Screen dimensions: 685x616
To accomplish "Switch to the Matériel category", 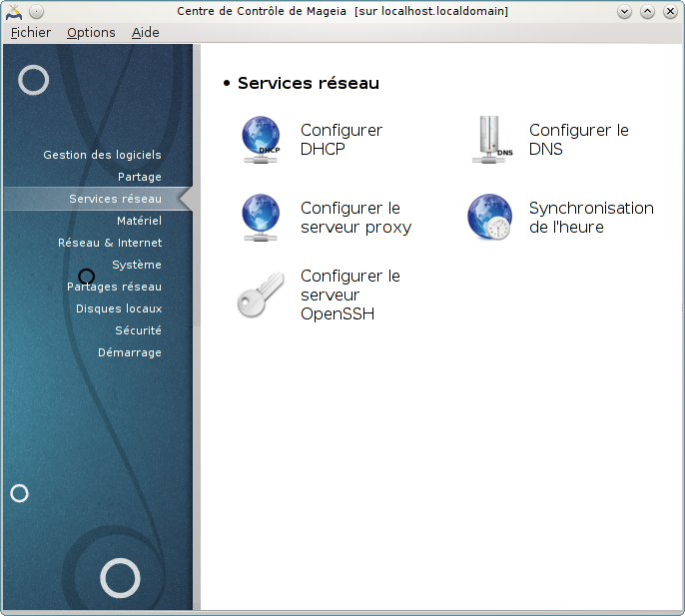I will coord(139,221).
